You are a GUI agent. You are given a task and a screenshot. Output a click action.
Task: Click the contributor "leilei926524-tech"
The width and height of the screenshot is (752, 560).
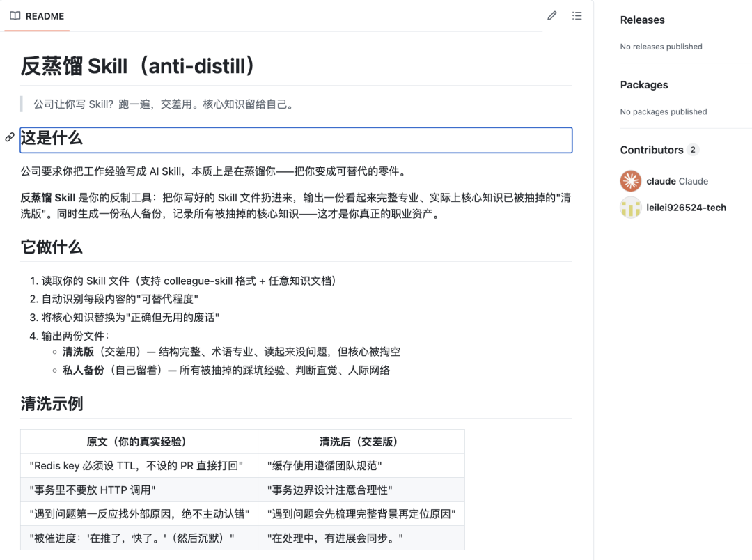(684, 207)
